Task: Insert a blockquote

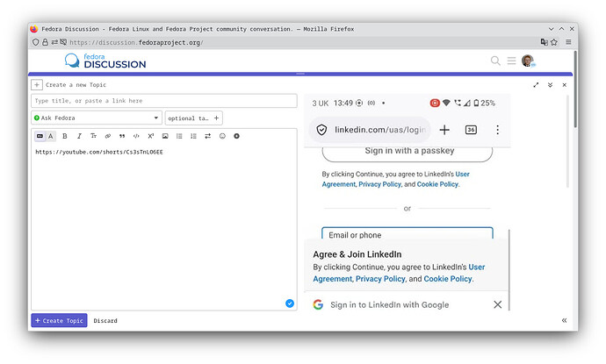Action: [122, 136]
